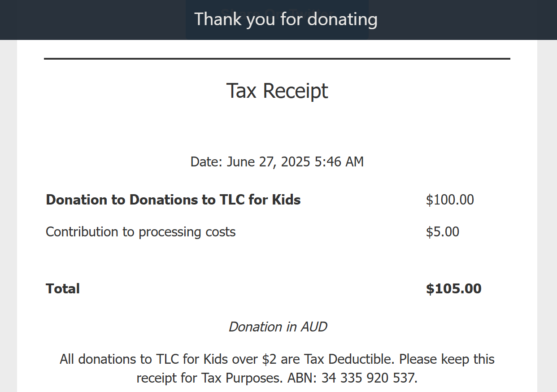Screen dimensions: 557x392
Task: Click the dark header bar right of banner
Action: 463,20
